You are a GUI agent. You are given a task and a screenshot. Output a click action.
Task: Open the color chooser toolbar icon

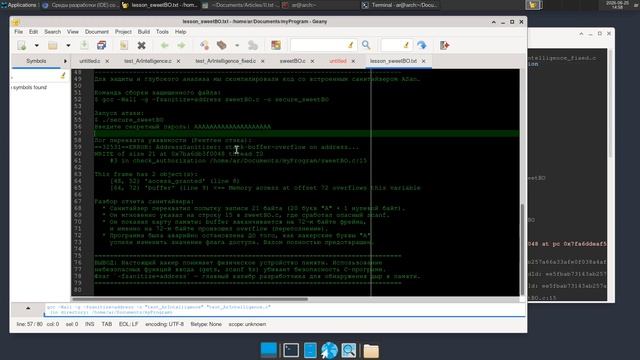[276, 45]
